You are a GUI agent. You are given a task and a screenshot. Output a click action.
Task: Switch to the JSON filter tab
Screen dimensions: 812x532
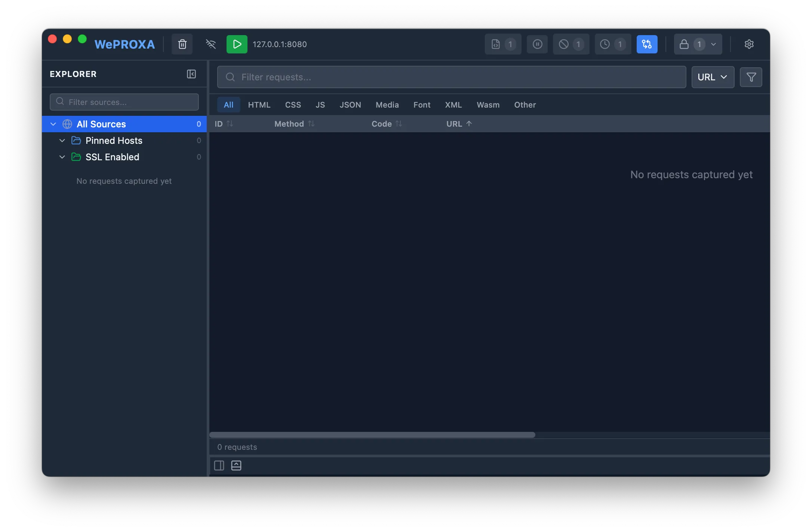350,105
